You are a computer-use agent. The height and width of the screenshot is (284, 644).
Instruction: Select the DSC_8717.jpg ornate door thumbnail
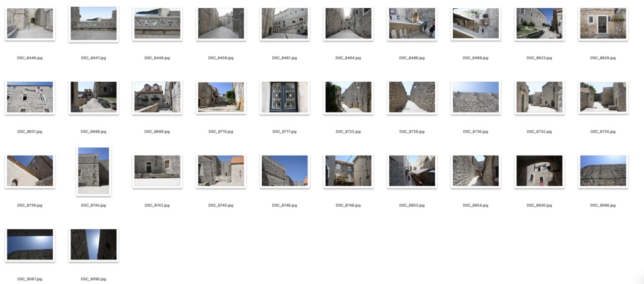point(284,97)
